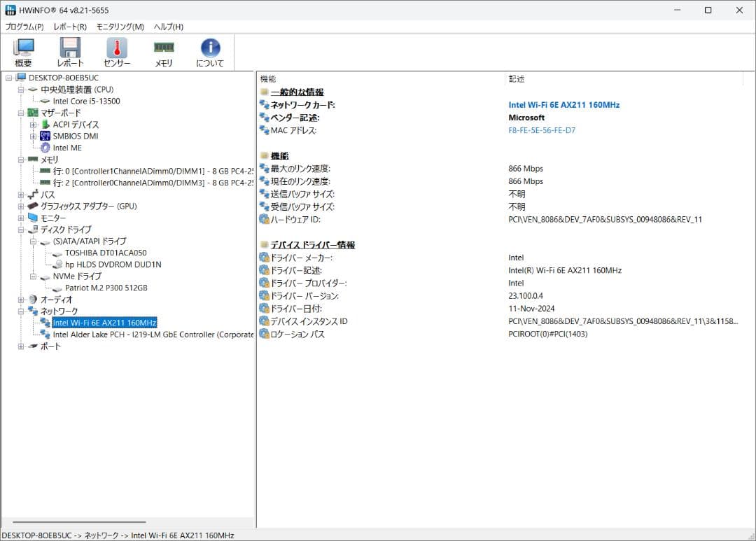Collapse the マザーボード (Motherboard) node
The height and width of the screenshot is (541, 756).
pyautogui.click(x=21, y=113)
